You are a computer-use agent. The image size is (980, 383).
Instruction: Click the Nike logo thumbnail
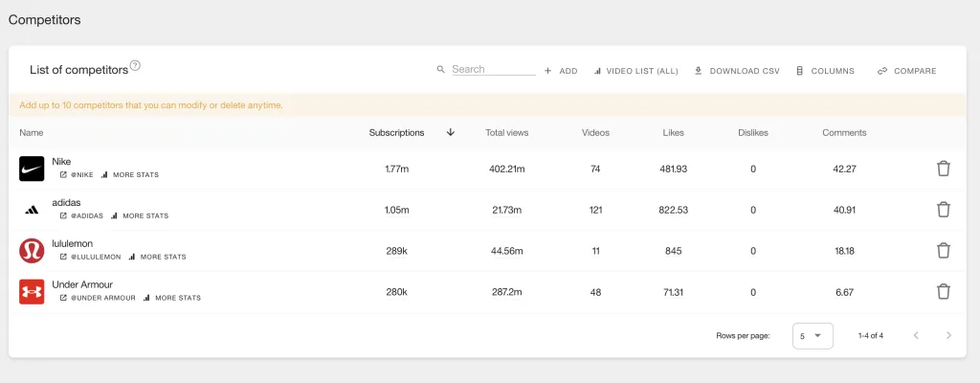click(32, 169)
